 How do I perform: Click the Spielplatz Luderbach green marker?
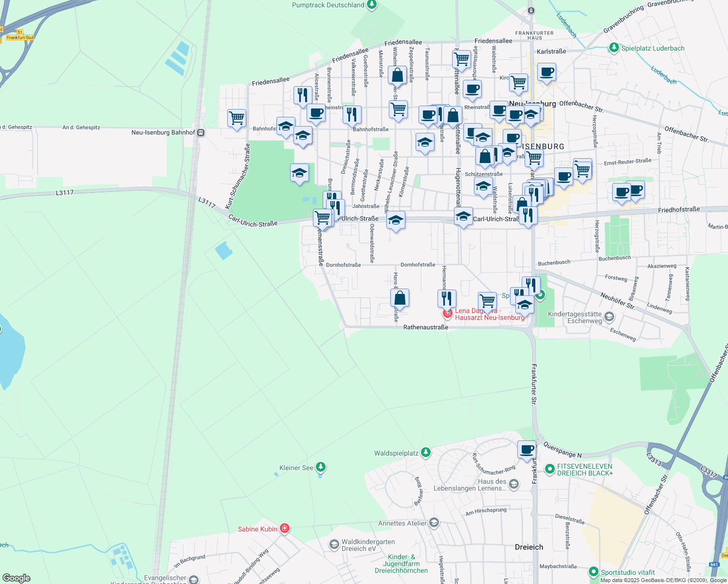(614, 48)
